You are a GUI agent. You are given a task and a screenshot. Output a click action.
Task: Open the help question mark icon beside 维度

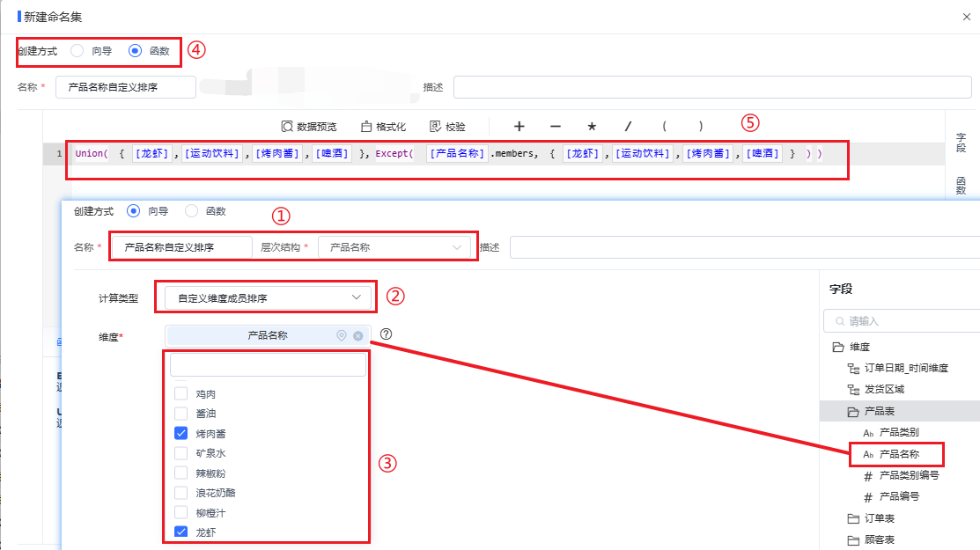click(387, 334)
